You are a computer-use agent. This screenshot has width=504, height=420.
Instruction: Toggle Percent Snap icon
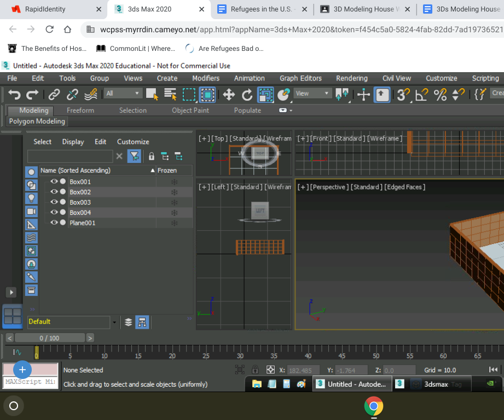click(440, 95)
